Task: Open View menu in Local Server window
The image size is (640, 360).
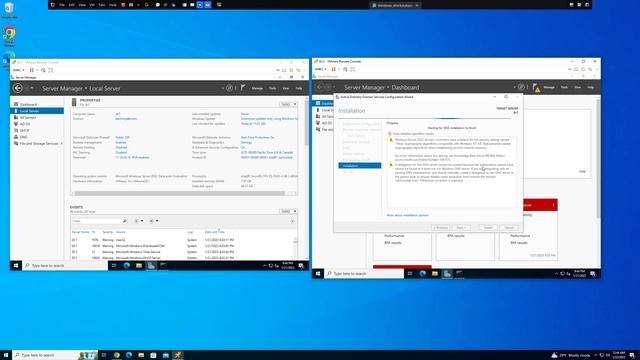Action: [x=286, y=88]
